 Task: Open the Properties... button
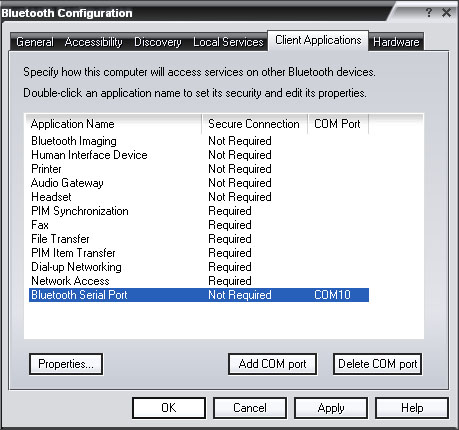point(66,364)
